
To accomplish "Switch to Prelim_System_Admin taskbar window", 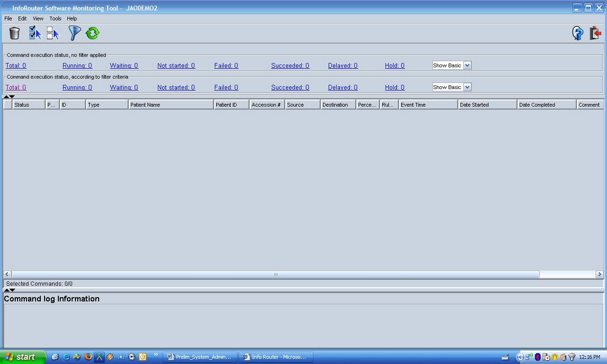I will [200, 357].
